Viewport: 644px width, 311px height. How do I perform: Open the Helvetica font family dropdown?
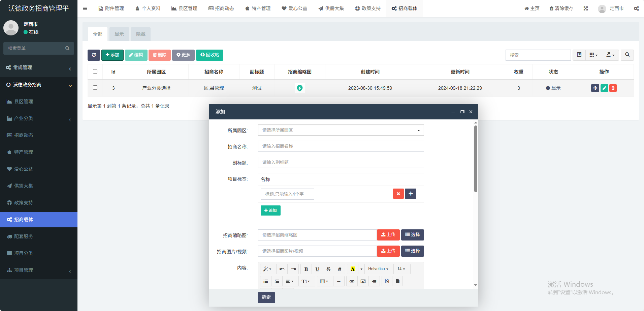pos(378,269)
